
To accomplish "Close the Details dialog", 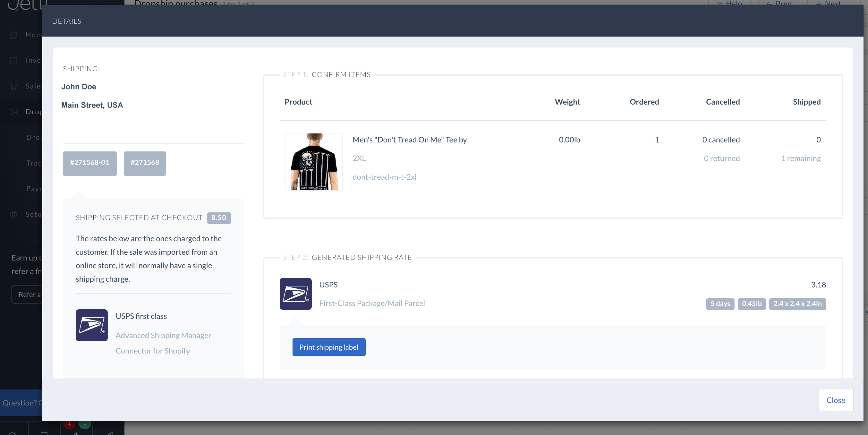I will tap(835, 400).
